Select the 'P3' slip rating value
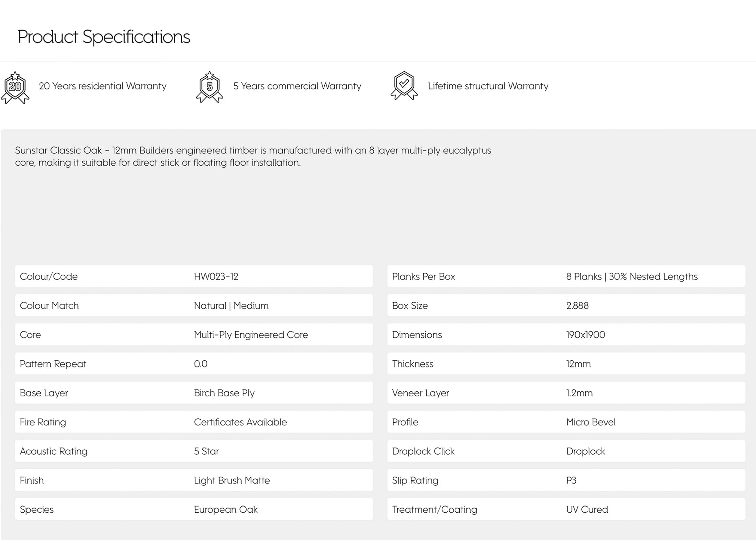The image size is (756, 540). [571, 481]
